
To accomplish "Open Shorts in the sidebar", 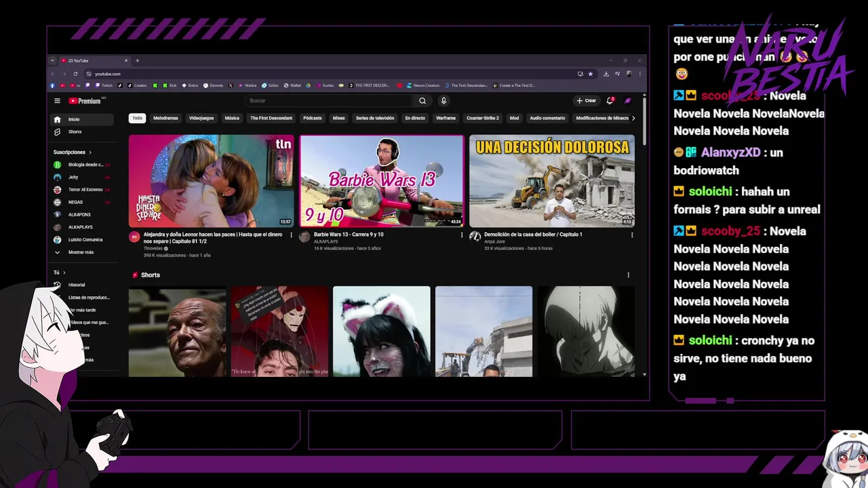I will tap(82, 131).
